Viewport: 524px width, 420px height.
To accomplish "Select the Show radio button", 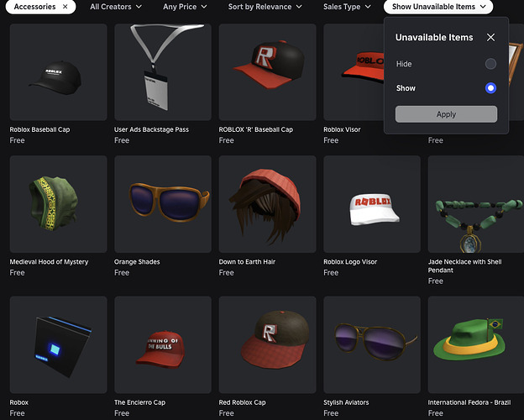I will pyautogui.click(x=490, y=88).
